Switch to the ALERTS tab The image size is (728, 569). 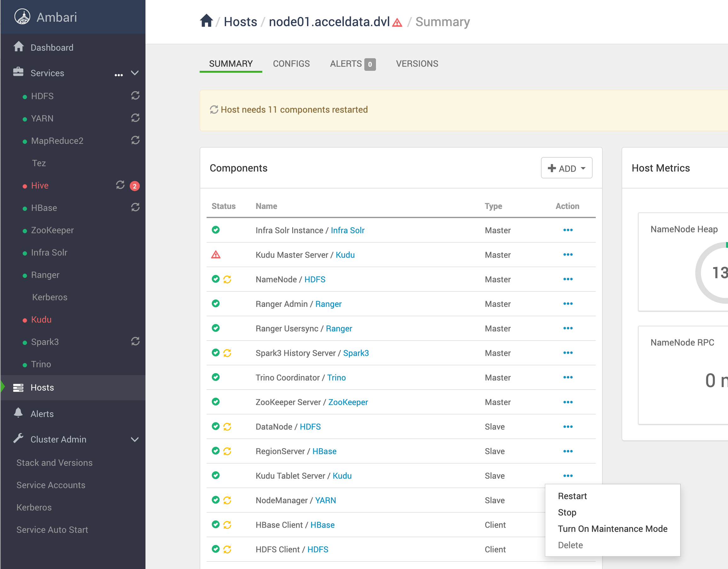pos(353,64)
